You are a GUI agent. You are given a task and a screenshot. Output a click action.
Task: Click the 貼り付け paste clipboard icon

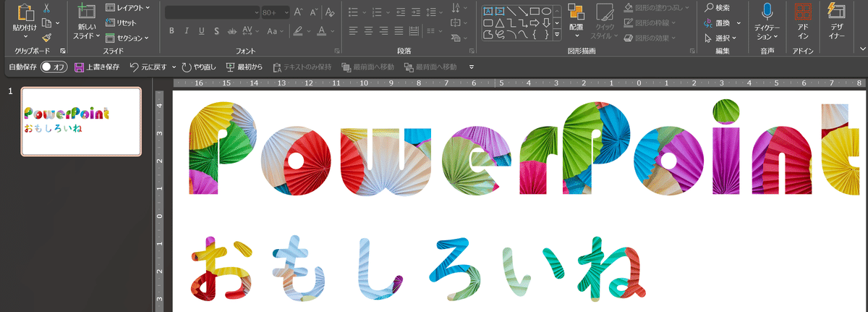point(25,13)
